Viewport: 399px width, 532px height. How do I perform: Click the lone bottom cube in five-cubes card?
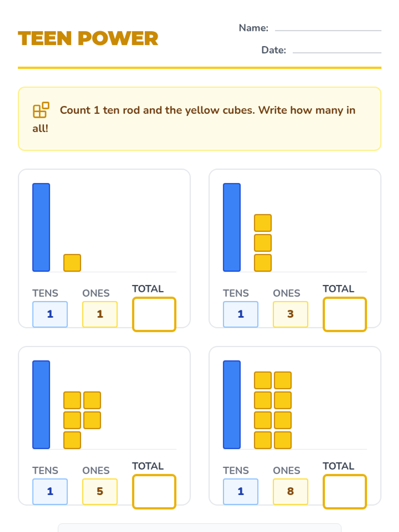(x=72, y=440)
